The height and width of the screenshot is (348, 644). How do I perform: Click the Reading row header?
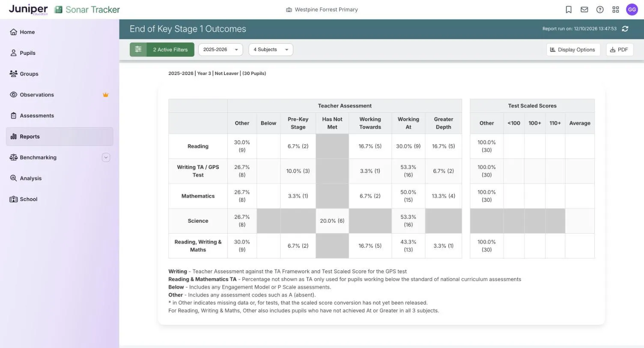(198, 146)
